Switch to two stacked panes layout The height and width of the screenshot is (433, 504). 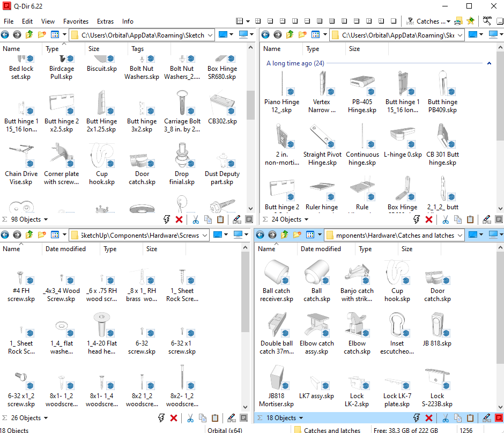coord(307,21)
